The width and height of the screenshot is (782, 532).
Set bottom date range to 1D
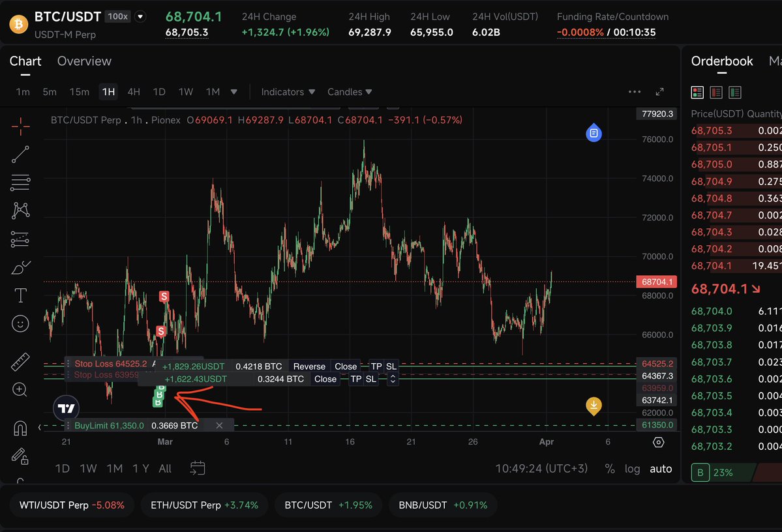(63, 469)
